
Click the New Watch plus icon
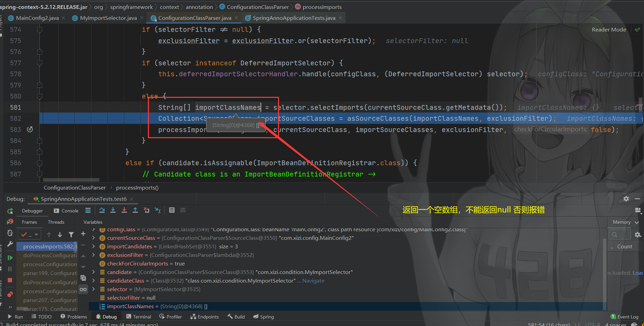point(83,234)
